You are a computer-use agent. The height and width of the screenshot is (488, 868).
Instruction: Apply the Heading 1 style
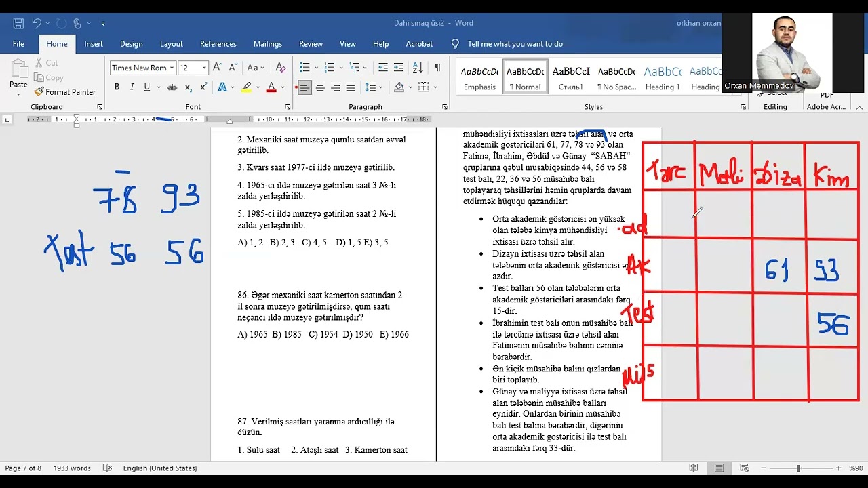coord(663,77)
